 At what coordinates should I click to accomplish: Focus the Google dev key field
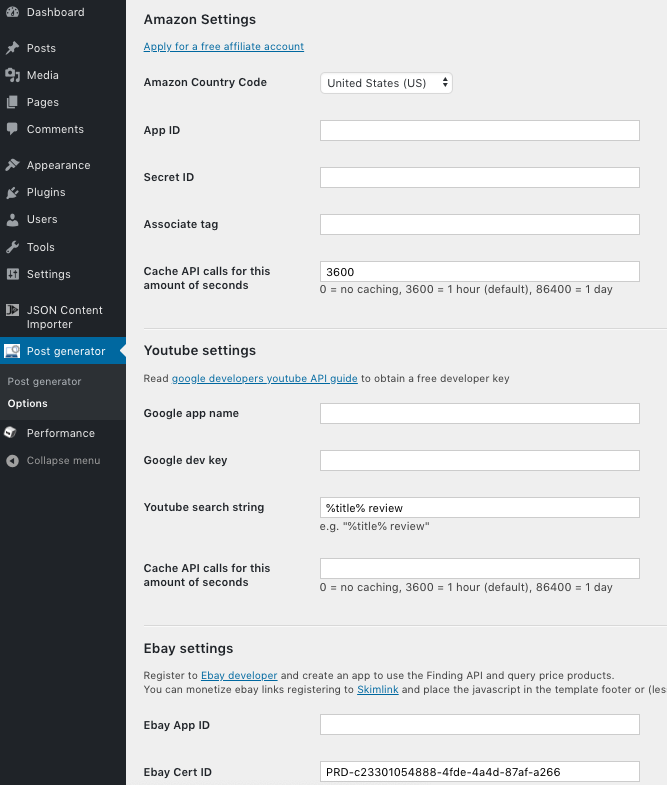[x=480, y=461]
